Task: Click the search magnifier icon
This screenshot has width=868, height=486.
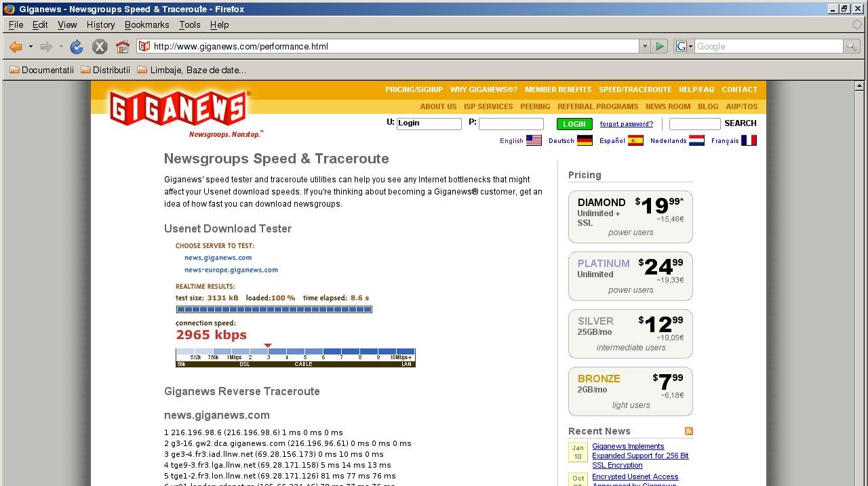Action: 850,46
